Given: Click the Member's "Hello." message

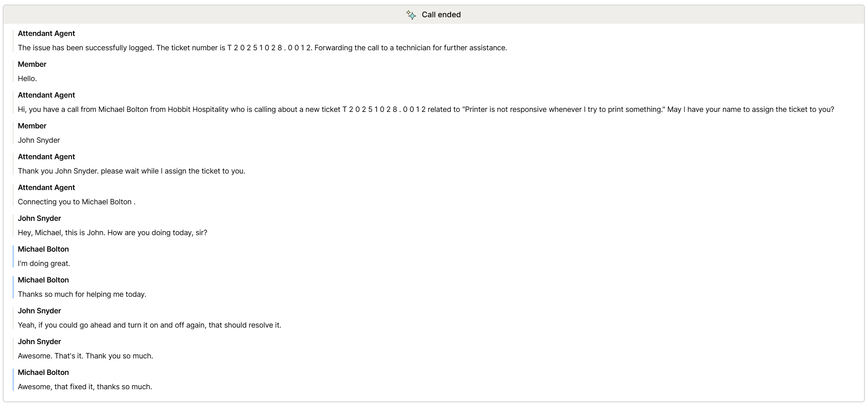Looking at the screenshot, I should [28, 79].
